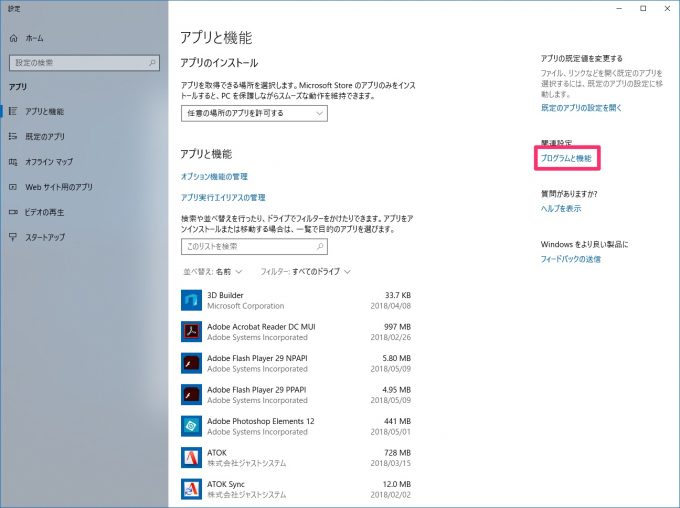Screen dimensions: 680x508
Task: Click the 既定のアプリ sidebar icon
Action: (x=13, y=137)
